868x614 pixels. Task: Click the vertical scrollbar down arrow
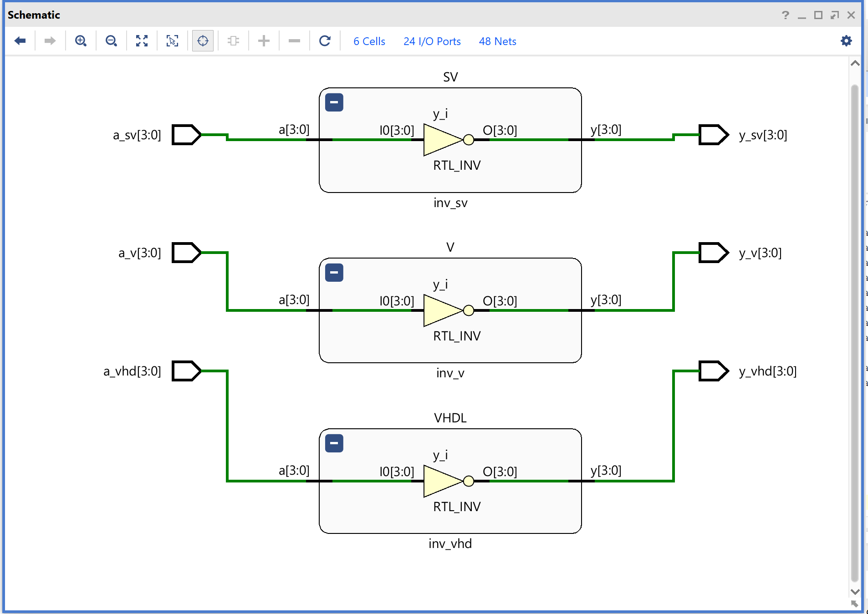point(855,591)
